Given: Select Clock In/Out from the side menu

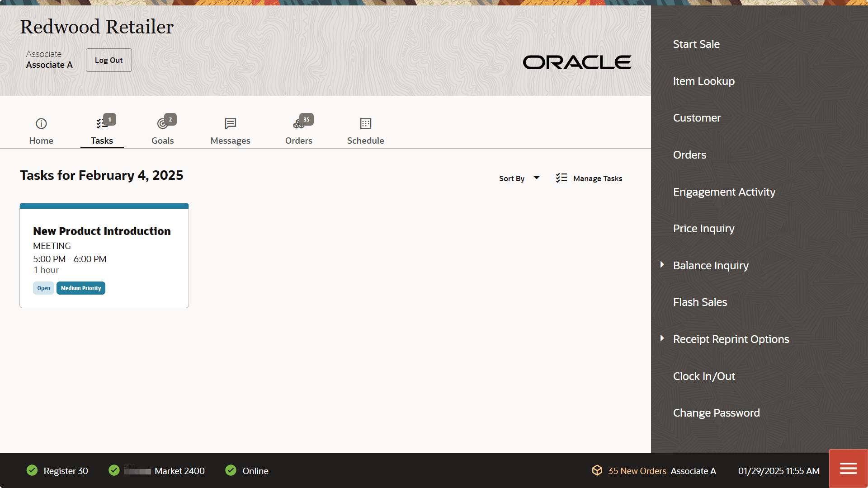Looking at the screenshot, I should [x=703, y=375].
